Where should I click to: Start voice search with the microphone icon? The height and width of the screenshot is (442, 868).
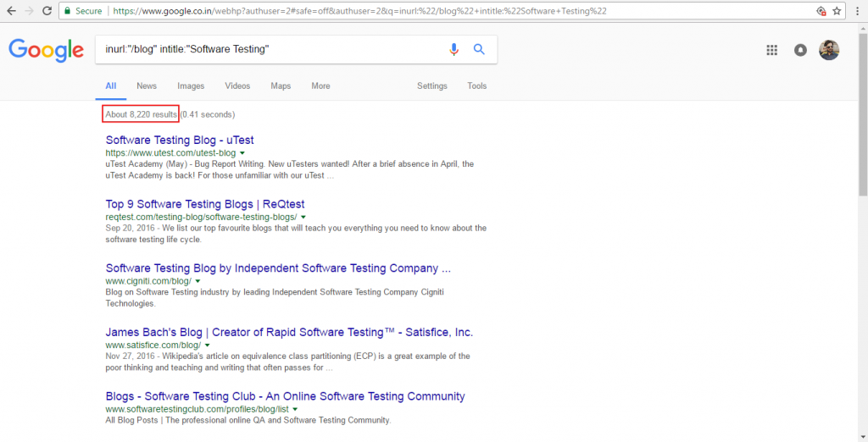coord(454,49)
